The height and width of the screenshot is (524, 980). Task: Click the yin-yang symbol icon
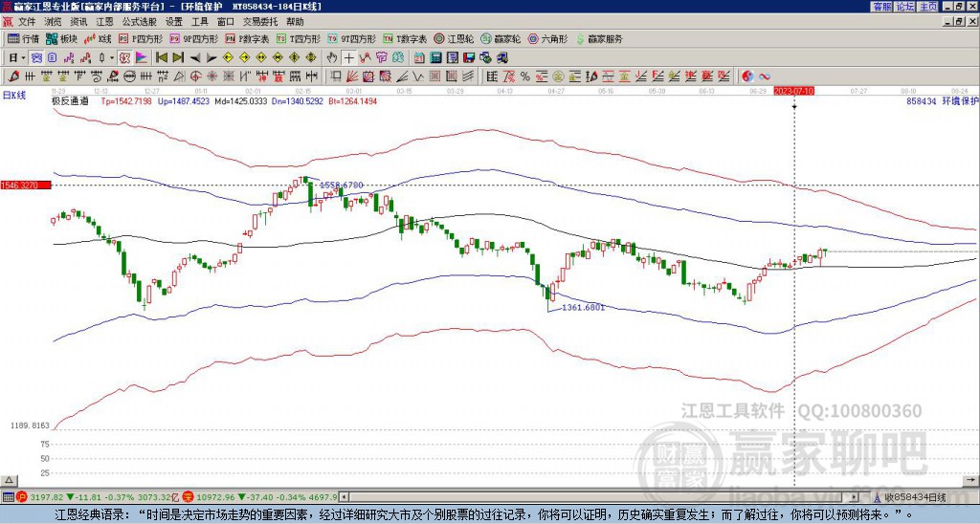tap(747, 76)
